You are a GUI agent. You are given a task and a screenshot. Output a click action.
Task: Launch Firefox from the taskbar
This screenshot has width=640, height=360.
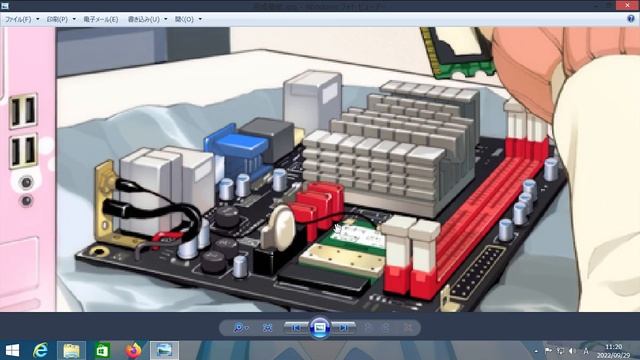133,350
